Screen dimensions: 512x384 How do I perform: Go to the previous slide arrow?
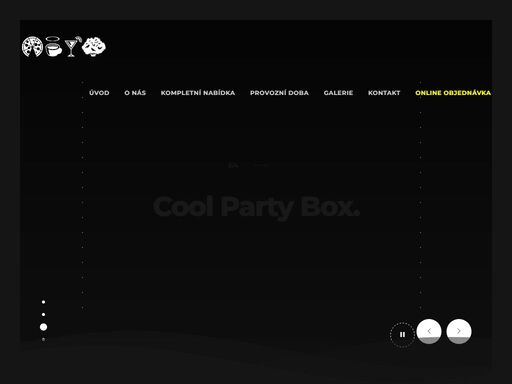click(429, 331)
